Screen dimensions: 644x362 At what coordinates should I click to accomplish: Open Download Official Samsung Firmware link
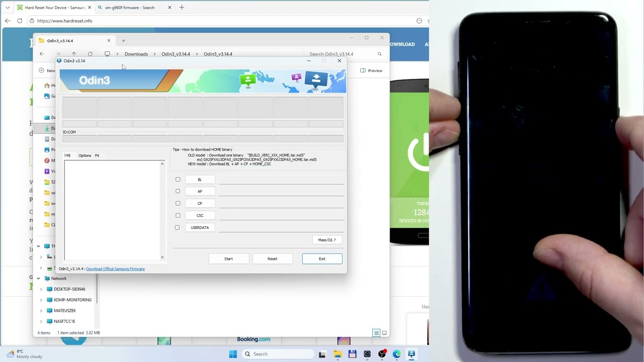point(115,269)
